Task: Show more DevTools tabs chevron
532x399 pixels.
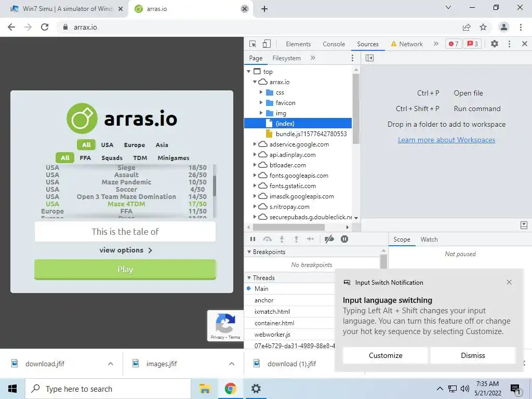Action: click(x=436, y=44)
